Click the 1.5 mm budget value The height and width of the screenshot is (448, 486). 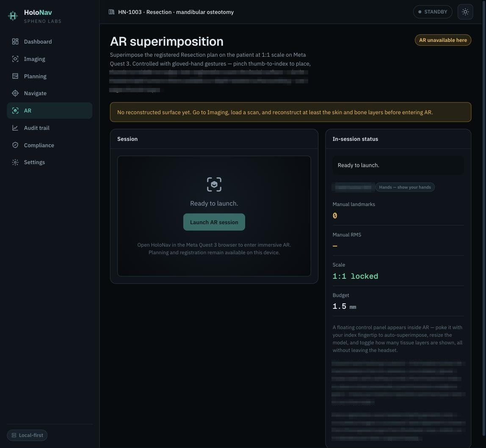coord(344,306)
